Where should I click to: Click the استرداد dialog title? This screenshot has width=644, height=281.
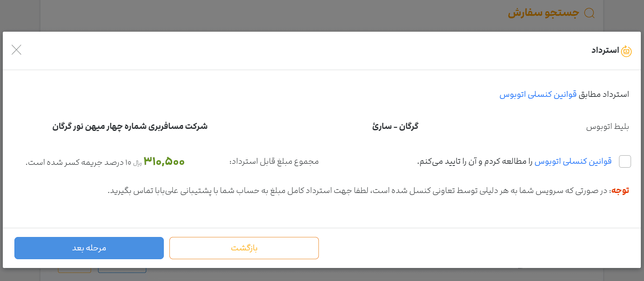605,50
